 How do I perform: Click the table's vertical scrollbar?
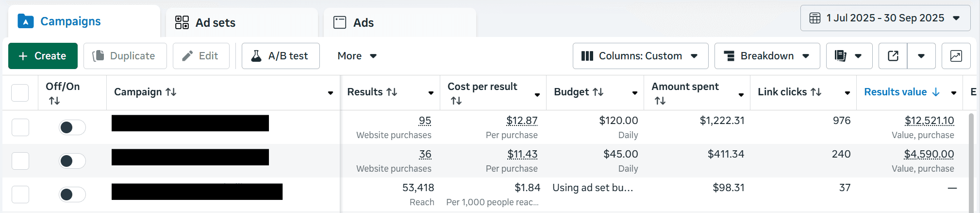click(x=971, y=160)
